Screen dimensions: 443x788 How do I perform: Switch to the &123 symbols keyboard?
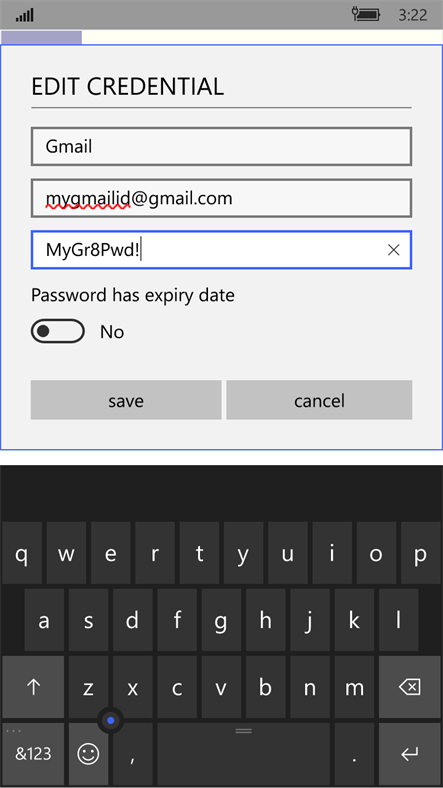33,753
